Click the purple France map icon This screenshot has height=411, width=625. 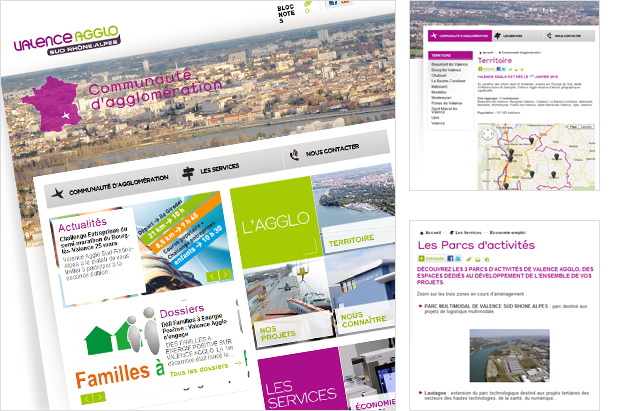(51, 104)
